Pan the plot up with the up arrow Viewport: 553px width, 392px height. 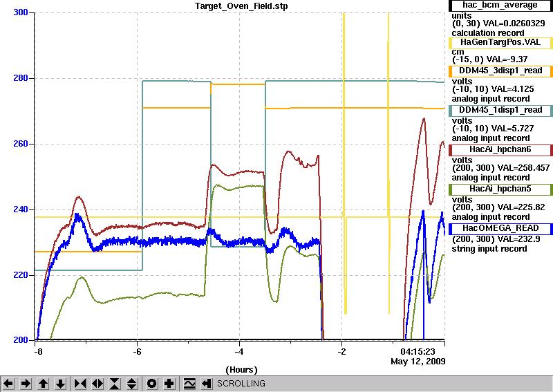(43, 384)
